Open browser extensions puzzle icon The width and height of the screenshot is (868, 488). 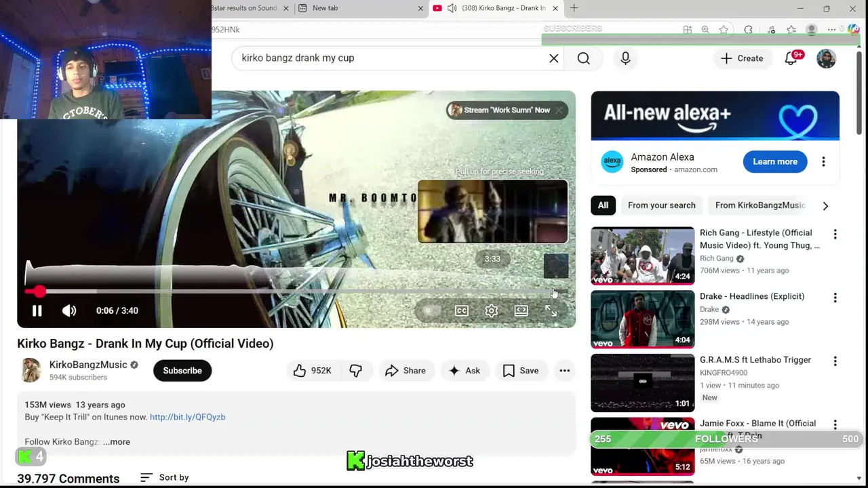click(x=748, y=30)
